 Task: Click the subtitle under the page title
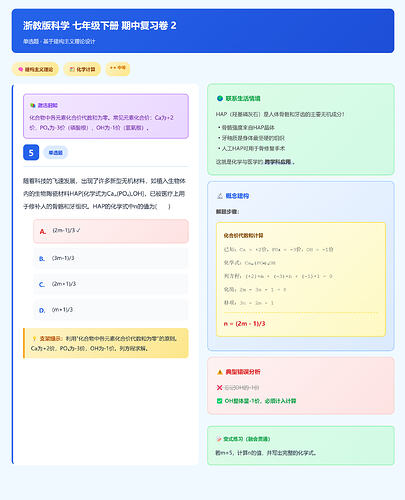[59, 42]
